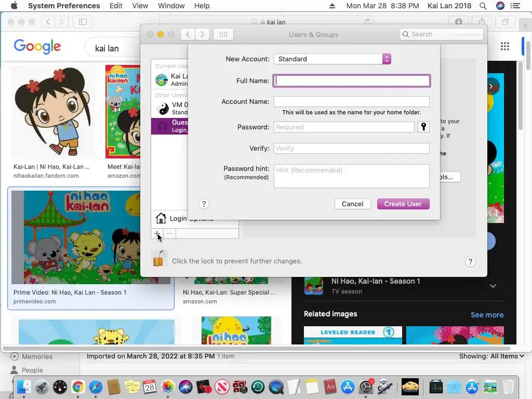Image resolution: width=532 pixels, height=399 pixels.
Task: Open Photo Booth from the dock
Action: 240,387
